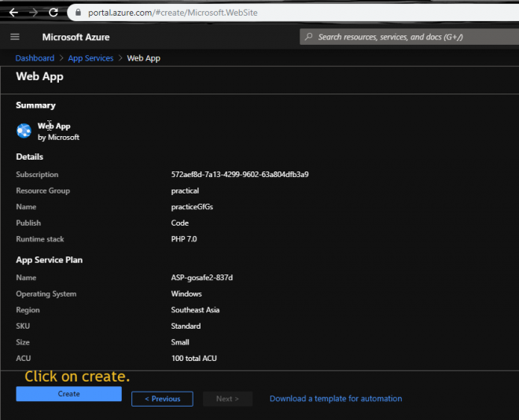Screen dimensions: 519x420
Task: Click the Details heading
Action: 29,157
